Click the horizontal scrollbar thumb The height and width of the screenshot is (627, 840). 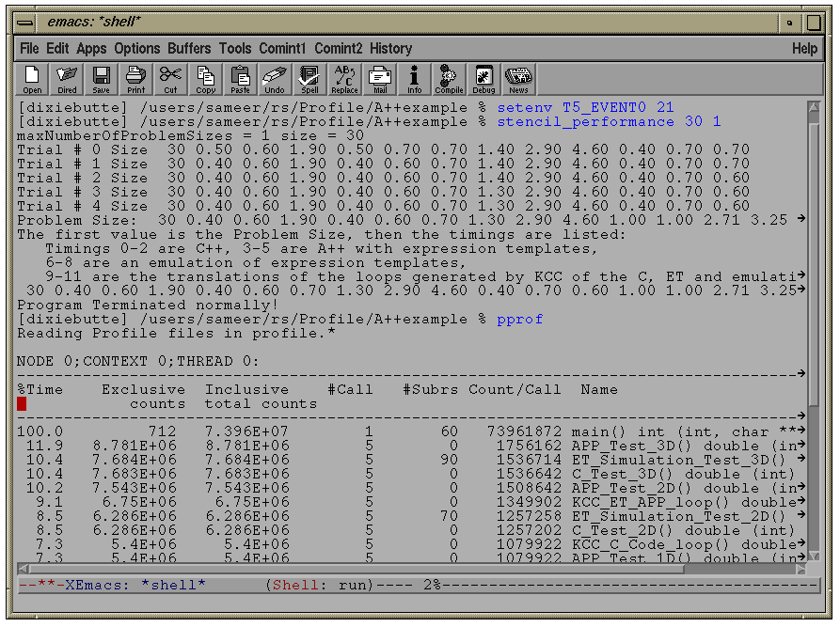[x=357, y=569]
